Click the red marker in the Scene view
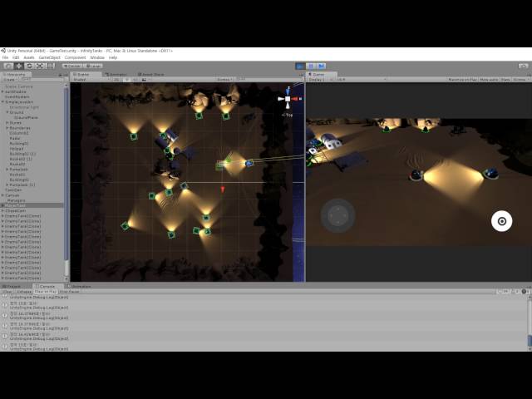 coord(223,190)
